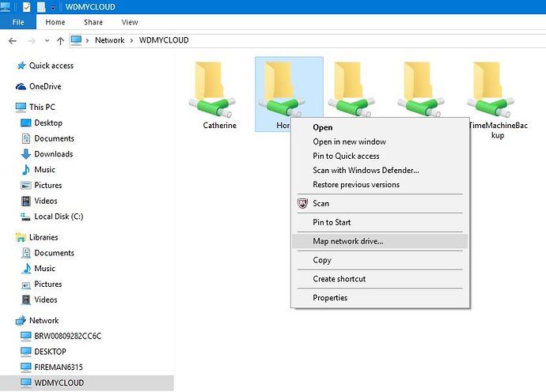The height and width of the screenshot is (392, 546).
Task: Select the TimeMachineBackup shared folder
Action: [x=491, y=89]
